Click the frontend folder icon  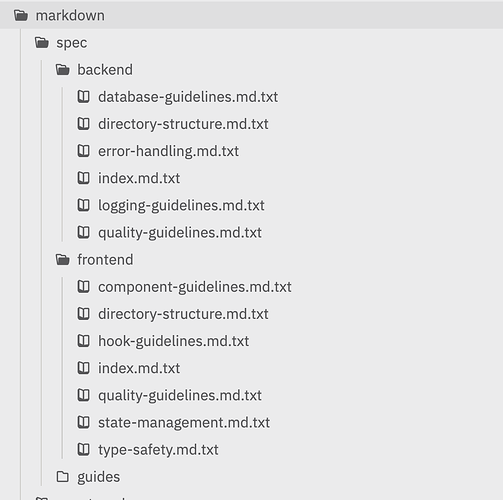coord(62,260)
